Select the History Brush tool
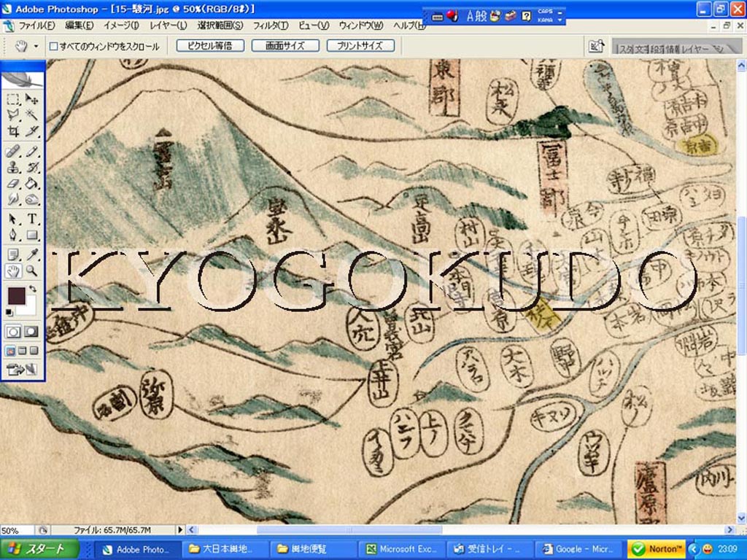747x560 pixels. [31, 168]
